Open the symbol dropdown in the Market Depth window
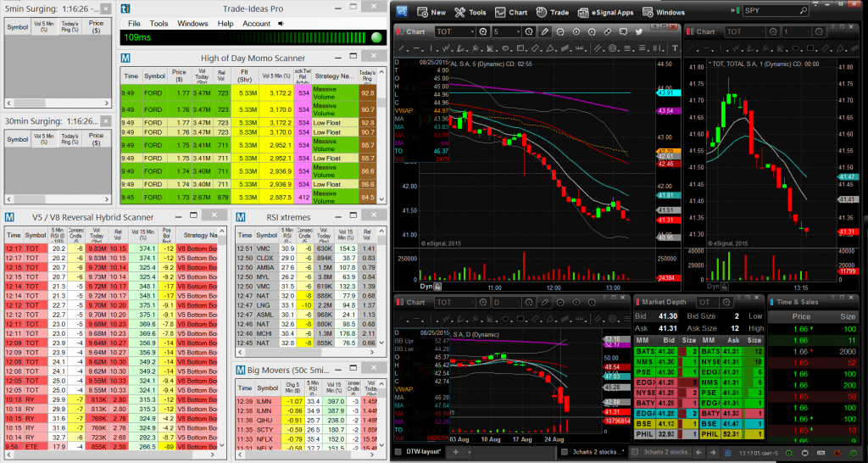Viewport: 868px width, 463px height. (x=714, y=302)
